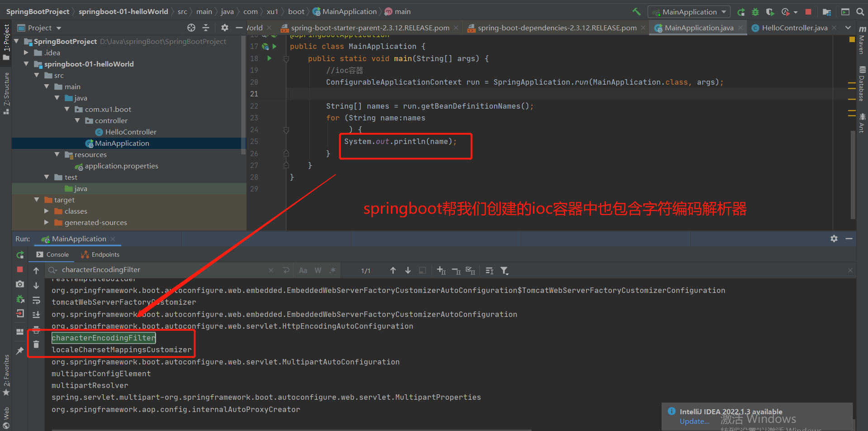Rerun application in Run panel
Viewport: 868px width, 431px height.
20,255
